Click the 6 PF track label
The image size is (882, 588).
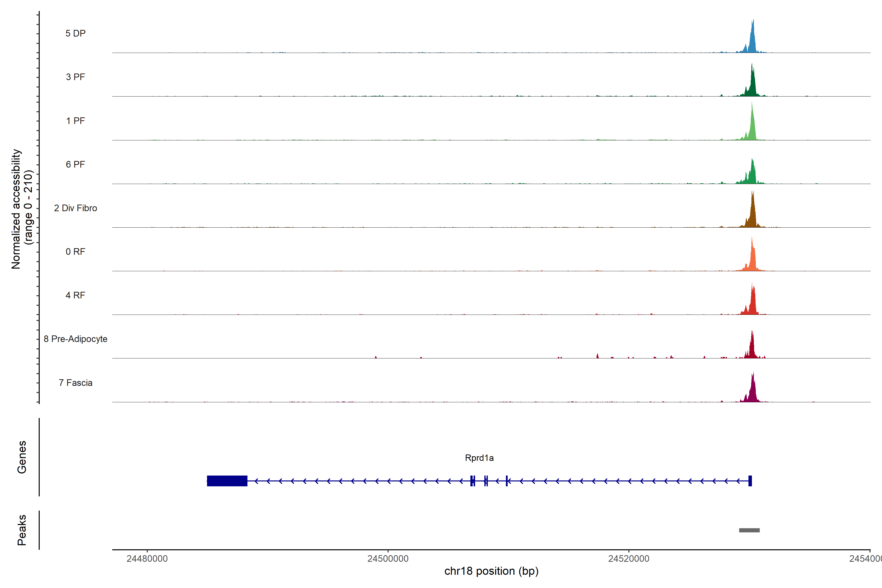(75, 164)
